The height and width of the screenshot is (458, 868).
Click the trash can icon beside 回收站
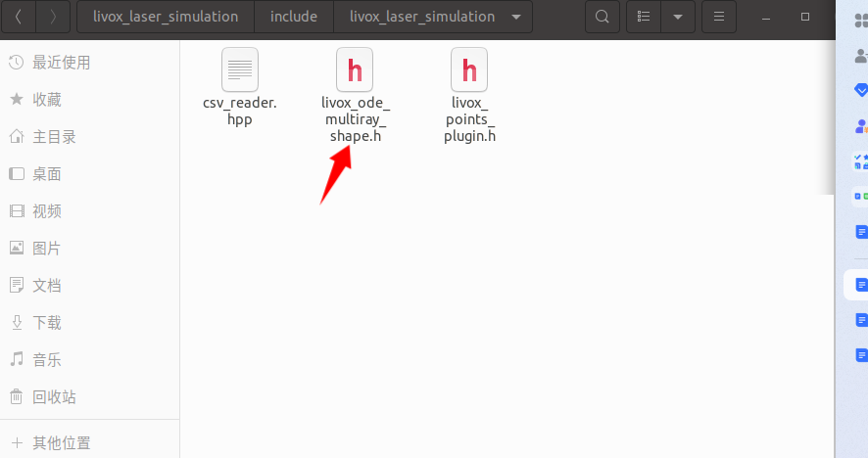[x=17, y=396]
